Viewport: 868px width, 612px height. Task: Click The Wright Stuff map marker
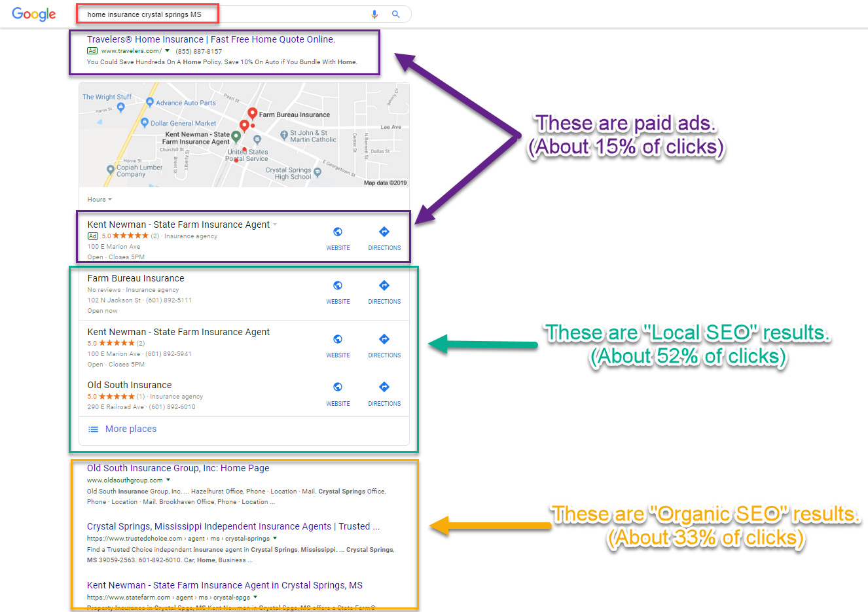click(120, 107)
